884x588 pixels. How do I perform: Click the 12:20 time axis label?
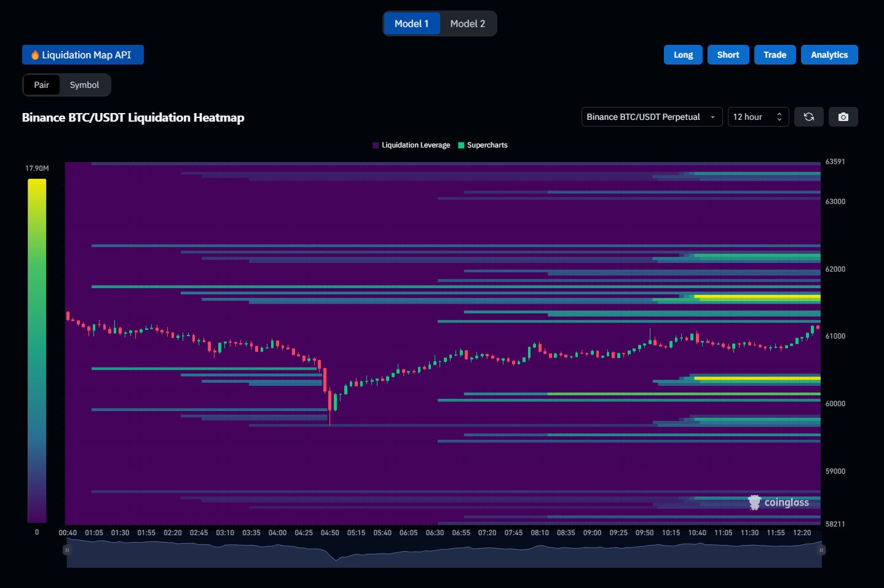pyautogui.click(x=802, y=533)
